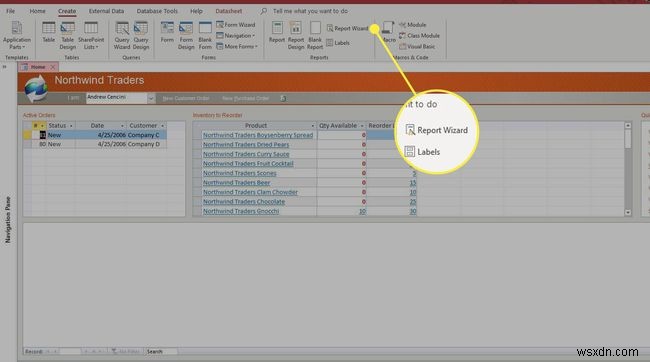Image resolution: width=650 pixels, height=362 pixels.
Task: Open the Status column filter dropdown
Action: pos(71,126)
